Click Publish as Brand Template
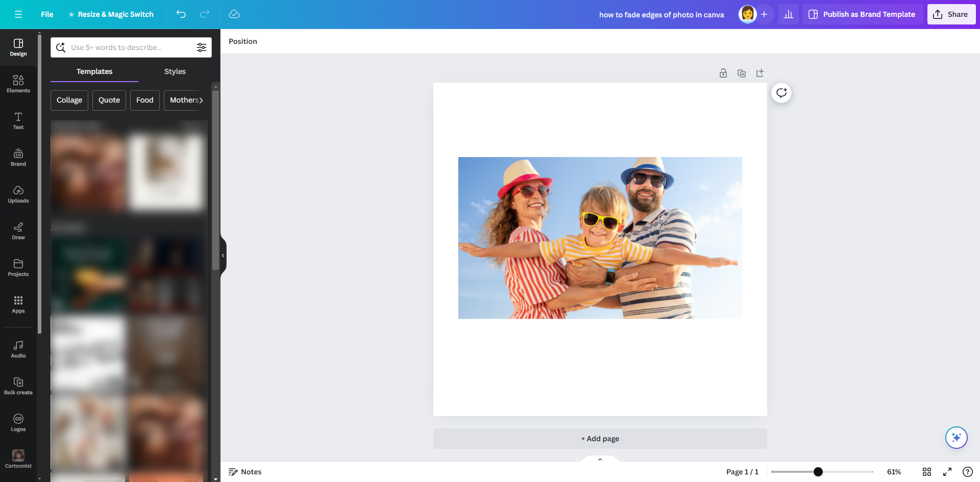 (x=863, y=14)
